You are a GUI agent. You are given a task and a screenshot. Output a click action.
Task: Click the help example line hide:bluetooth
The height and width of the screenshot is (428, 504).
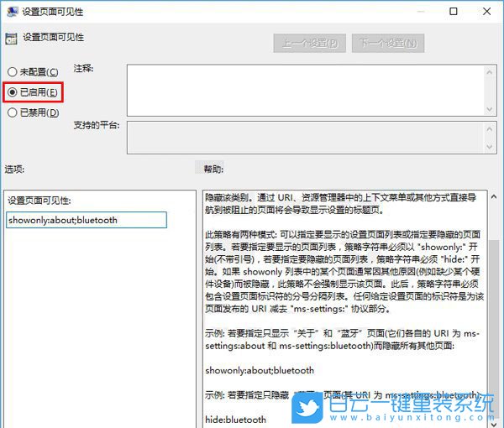pos(235,420)
